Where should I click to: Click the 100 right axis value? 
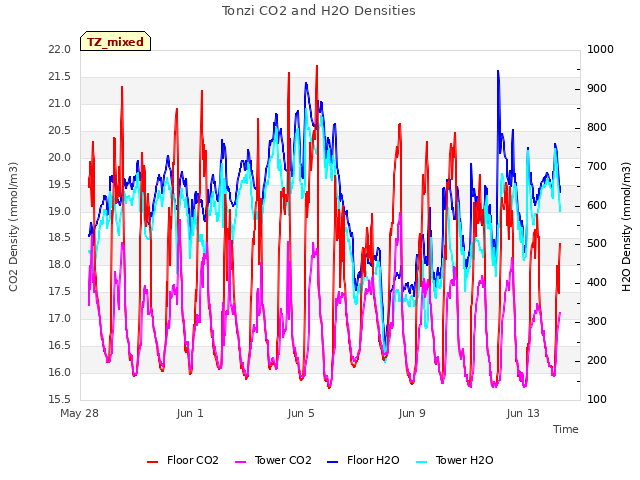597,400
